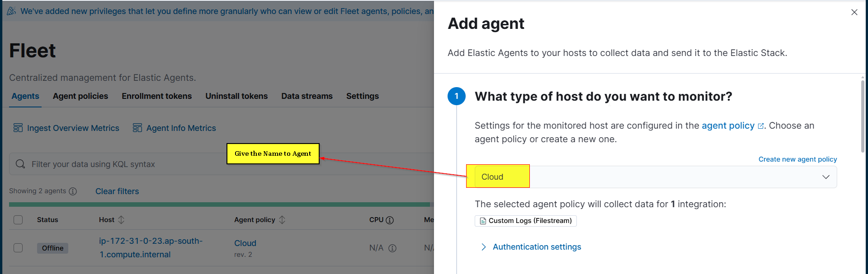The height and width of the screenshot is (274, 868).
Task: Open the Enrollment tokens tab
Action: (156, 96)
